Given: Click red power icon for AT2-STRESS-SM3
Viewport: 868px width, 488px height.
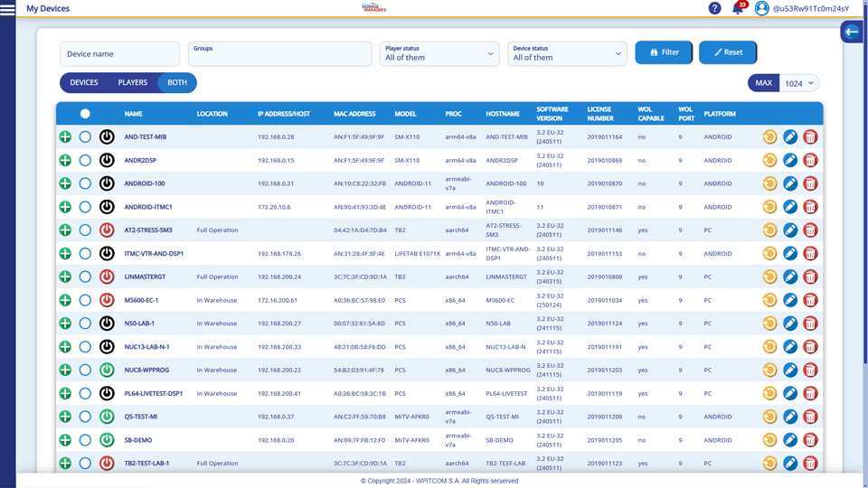Looking at the screenshot, I should tap(107, 230).
